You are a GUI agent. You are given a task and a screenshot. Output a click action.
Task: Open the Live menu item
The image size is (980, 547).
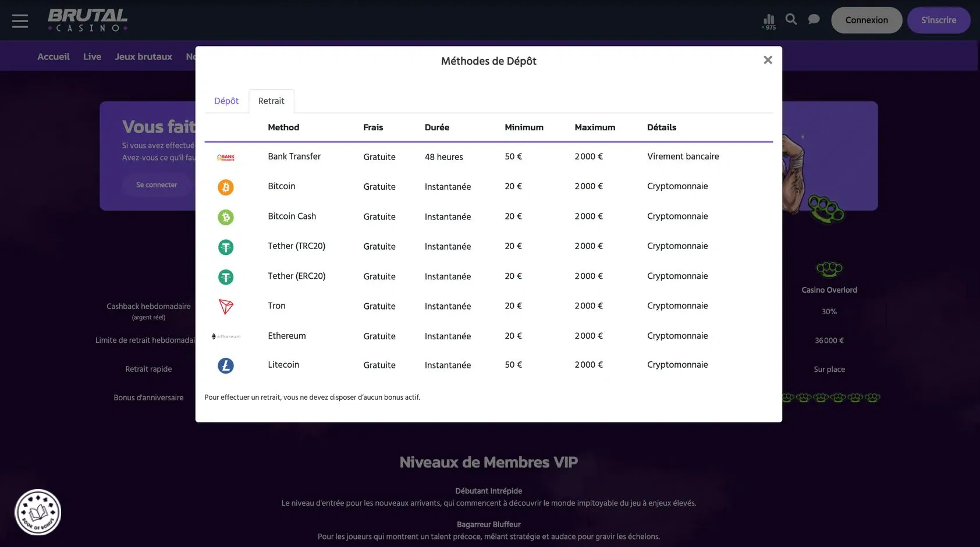coord(92,56)
